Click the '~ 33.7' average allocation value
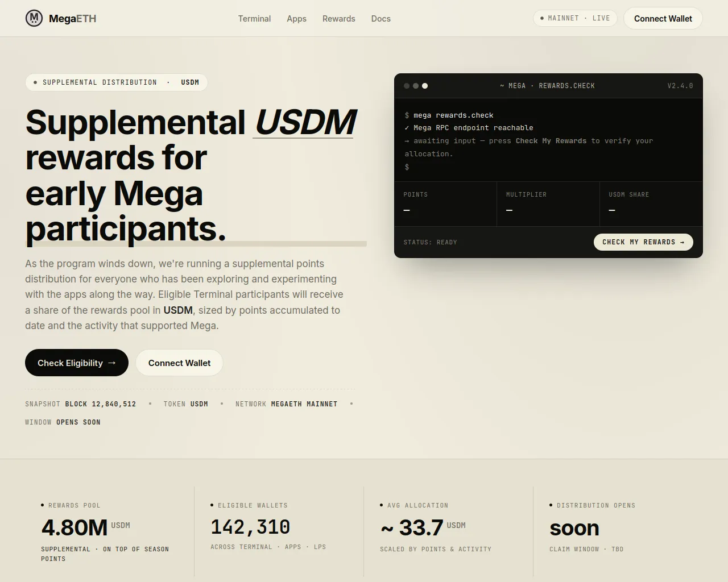 (412, 528)
